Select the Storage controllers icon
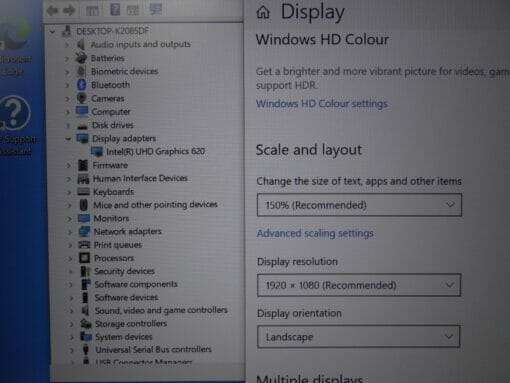The width and height of the screenshot is (510, 383). (x=86, y=323)
